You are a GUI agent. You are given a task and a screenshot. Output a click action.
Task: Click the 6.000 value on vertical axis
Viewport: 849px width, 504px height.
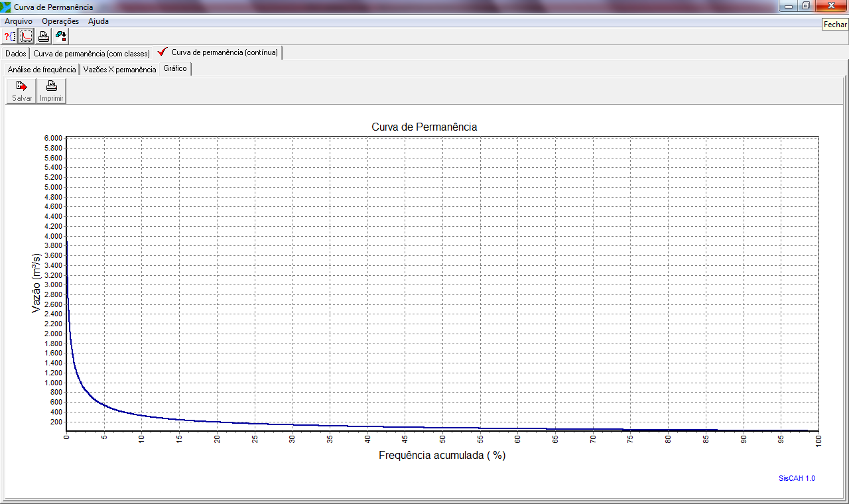(52, 138)
